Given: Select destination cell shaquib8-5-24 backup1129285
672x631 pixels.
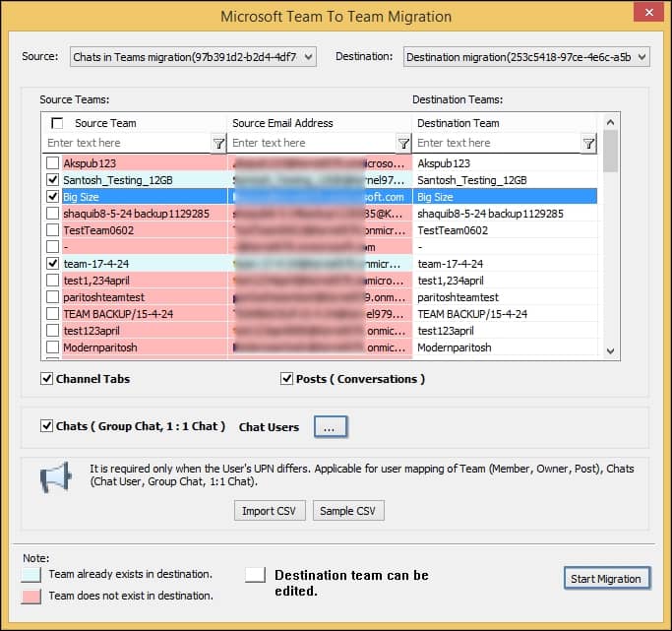Looking at the screenshot, I should point(505,213).
